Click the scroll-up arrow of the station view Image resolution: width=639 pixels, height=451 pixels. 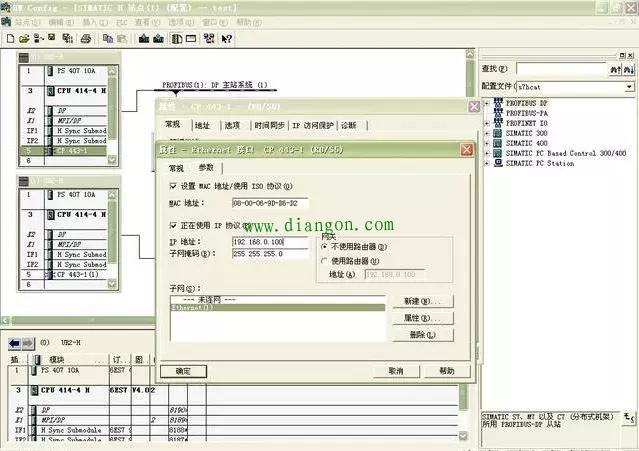tap(470, 54)
